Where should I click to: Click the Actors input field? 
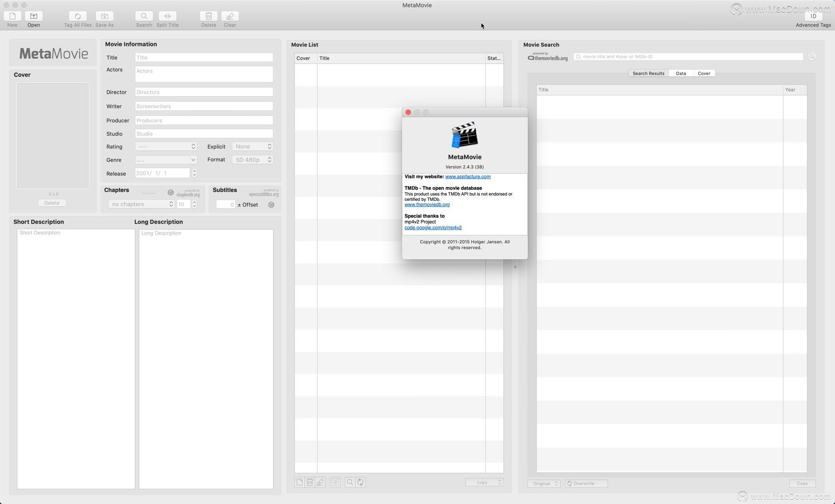204,74
